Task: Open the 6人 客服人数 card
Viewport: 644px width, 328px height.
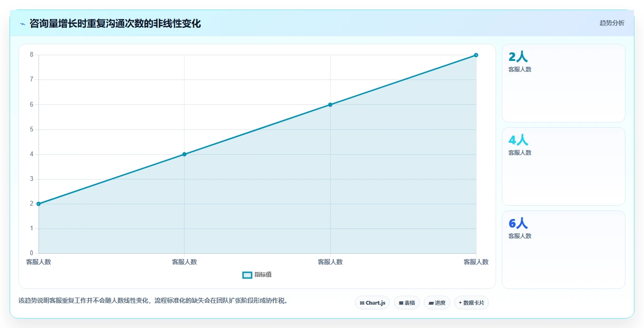Action: click(564, 250)
